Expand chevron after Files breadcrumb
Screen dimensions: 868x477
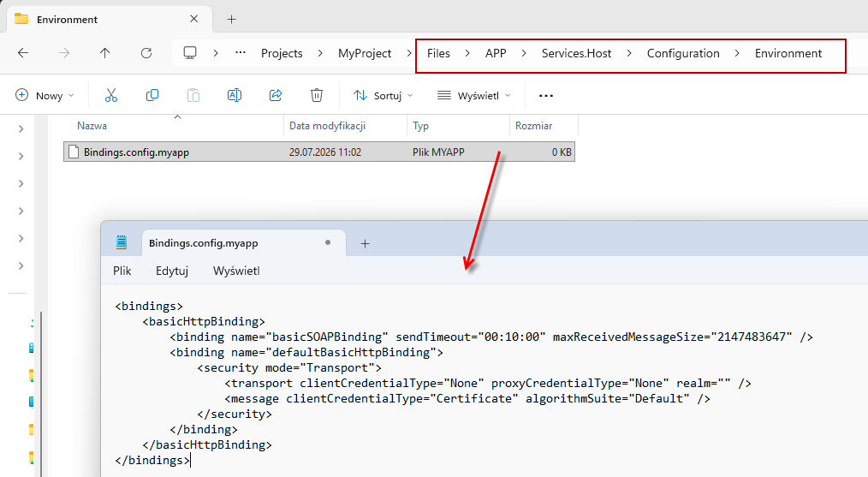467,53
